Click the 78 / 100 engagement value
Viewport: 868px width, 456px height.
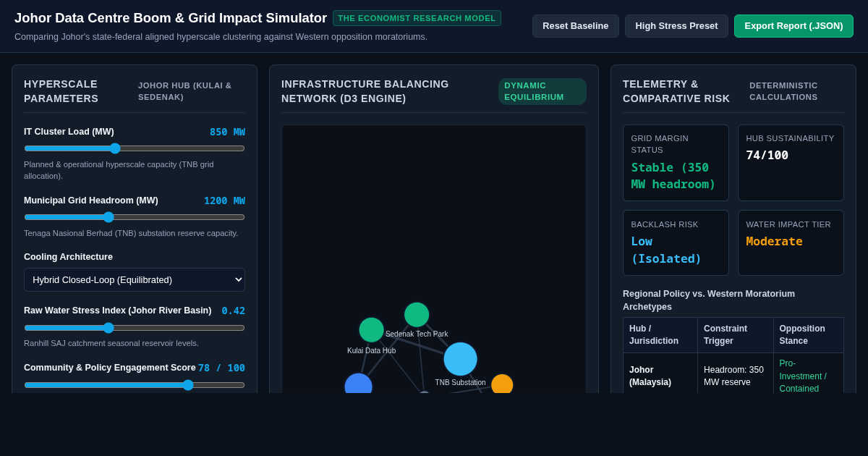coord(221,368)
